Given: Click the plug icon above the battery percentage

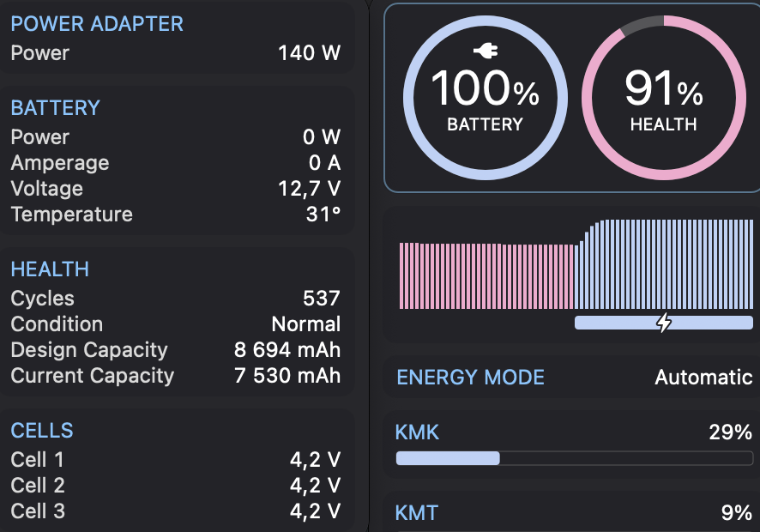Looking at the screenshot, I should pos(485,53).
